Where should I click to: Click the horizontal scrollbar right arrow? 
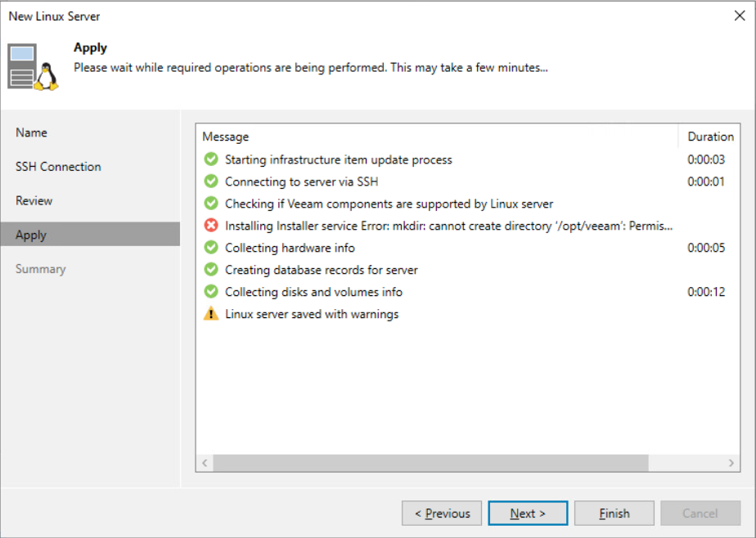(x=732, y=463)
